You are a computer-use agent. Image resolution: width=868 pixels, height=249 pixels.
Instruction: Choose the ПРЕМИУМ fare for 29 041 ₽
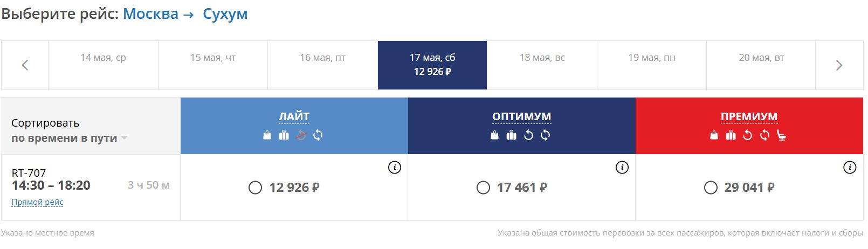pyautogui.click(x=711, y=188)
